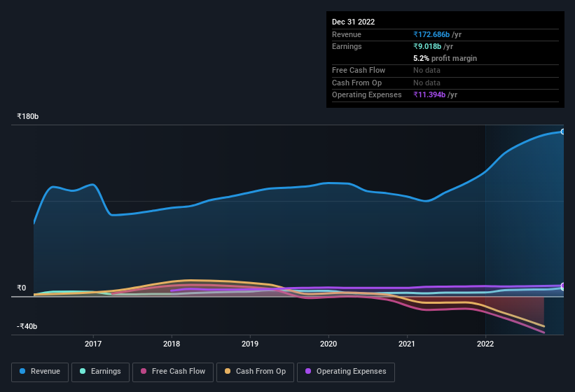Click the ₹9.018b earnings value

[427, 46]
